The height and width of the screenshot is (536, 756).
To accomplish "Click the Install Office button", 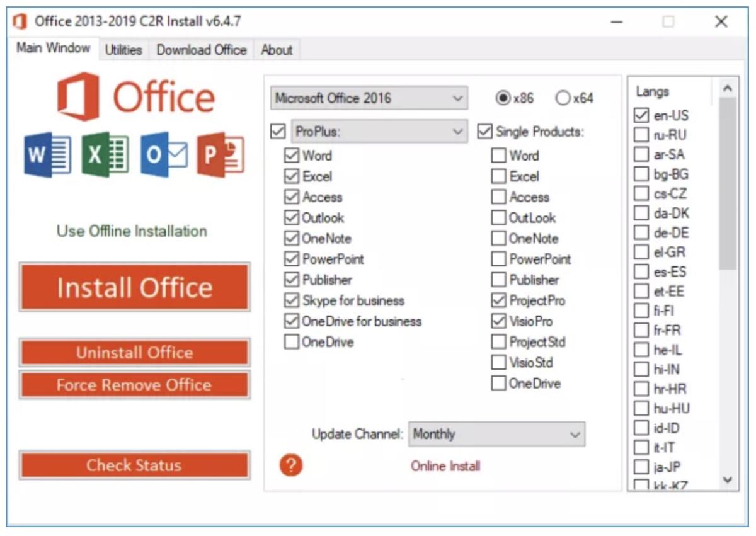I will [134, 287].
